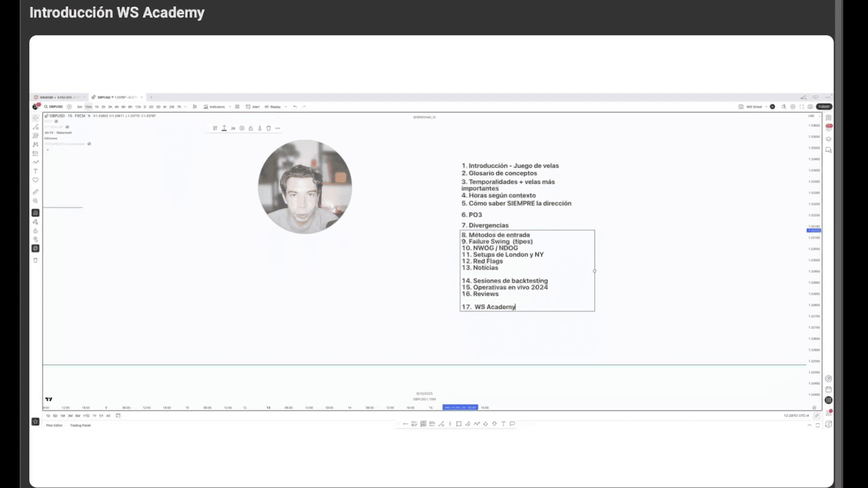This screenshot has height=488, width=868.
Task: Toggle the lock all drawings tool in sidebar
Action: click(35, 231)
